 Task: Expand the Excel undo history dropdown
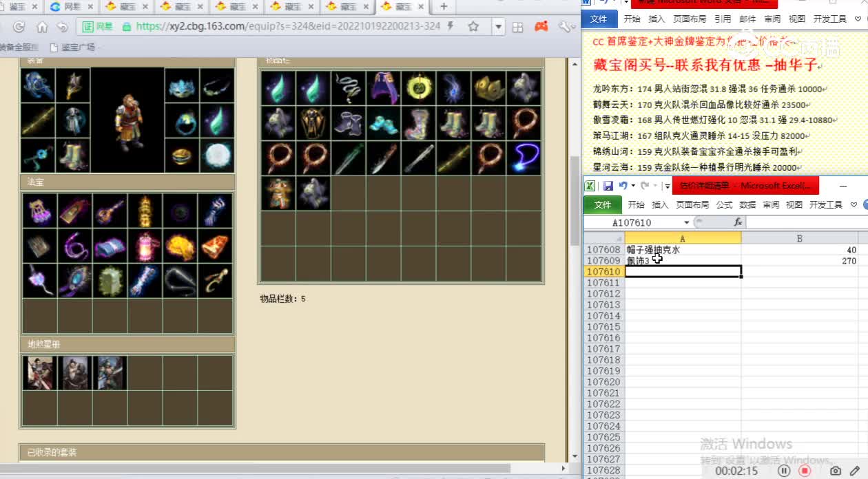632,186
